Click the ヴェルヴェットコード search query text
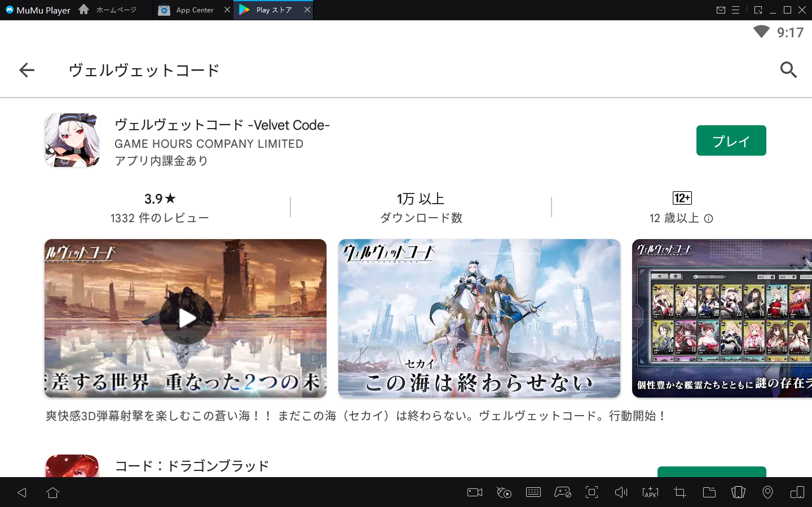The height and width of the screenshot is (507, 812). 144,70
